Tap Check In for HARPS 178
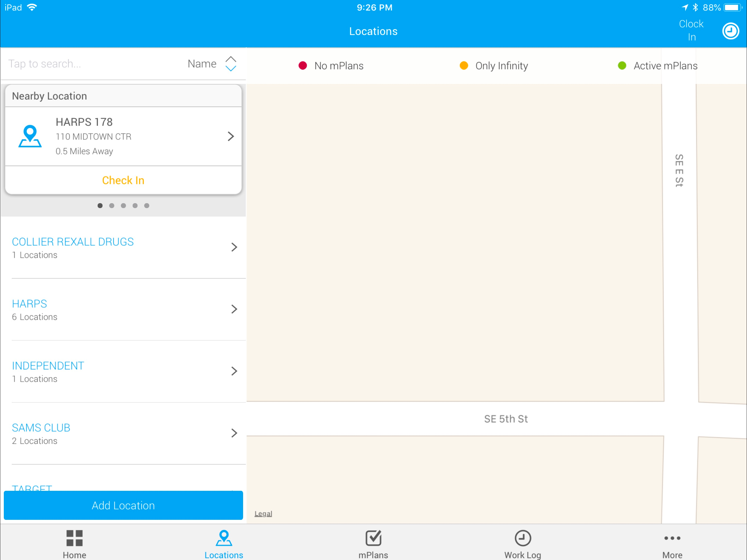The height and width of the screenshot is (560, 747). [123, 180]
